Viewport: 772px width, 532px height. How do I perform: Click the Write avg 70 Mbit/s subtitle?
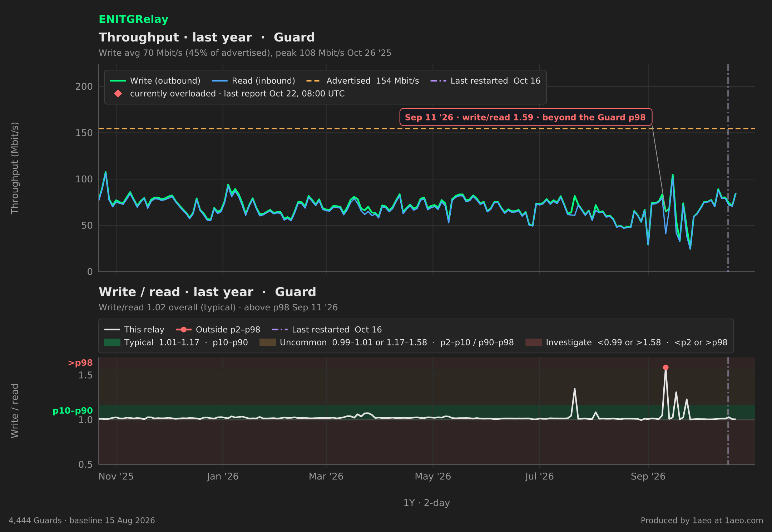(x=245, y=53)
